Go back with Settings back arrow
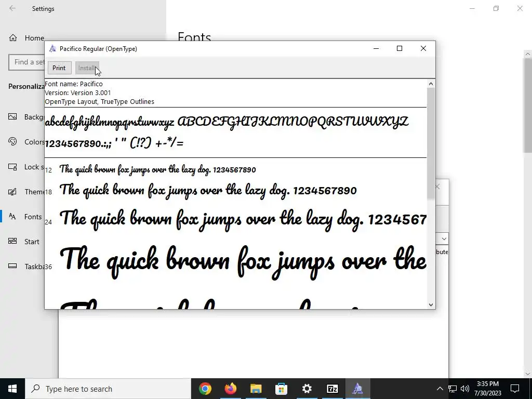 (x=12, y=8)
